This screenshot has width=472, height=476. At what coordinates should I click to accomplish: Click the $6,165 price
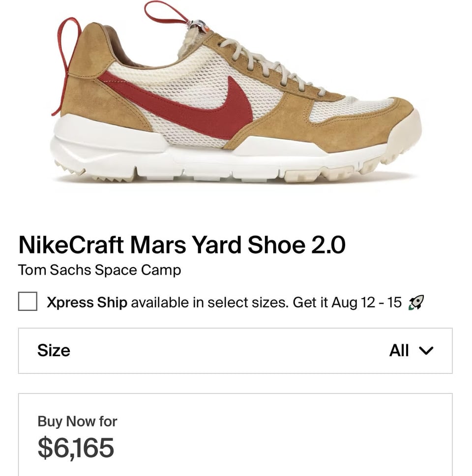click(76, 448)
